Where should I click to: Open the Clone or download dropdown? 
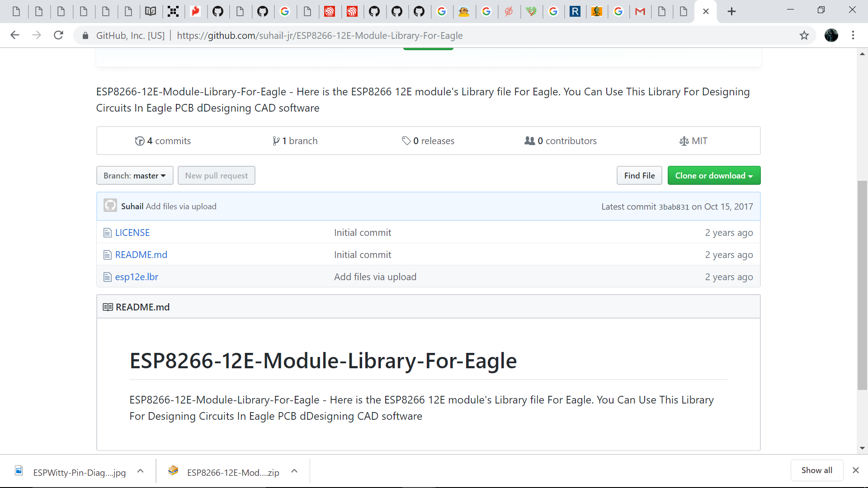[714, 176]
